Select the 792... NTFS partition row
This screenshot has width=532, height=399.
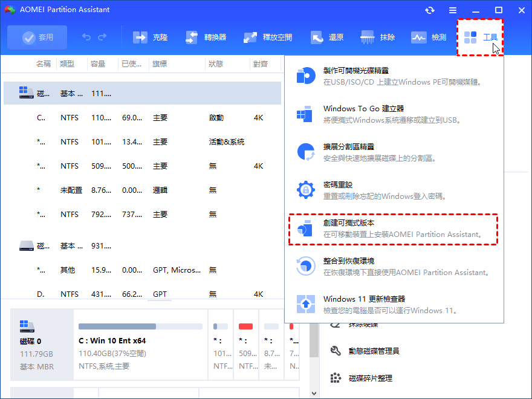coord(142,215)
